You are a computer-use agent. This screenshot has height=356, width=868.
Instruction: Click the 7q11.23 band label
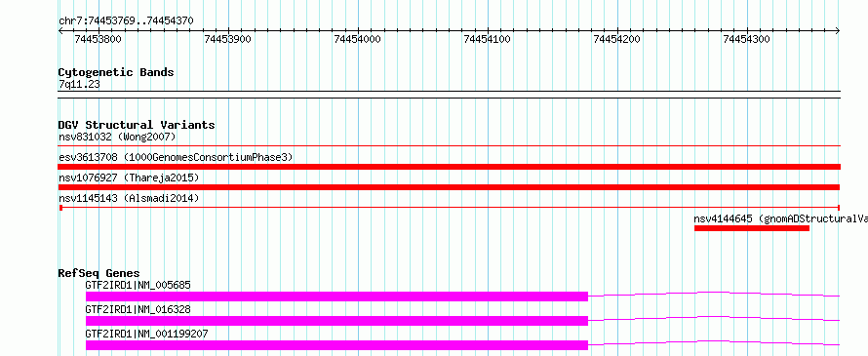coord(79,85)
